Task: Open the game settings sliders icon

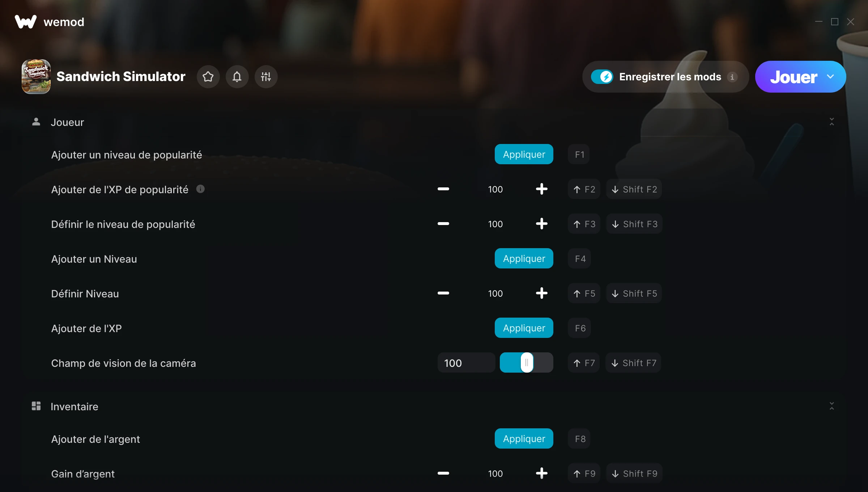Action: [266, 77]
